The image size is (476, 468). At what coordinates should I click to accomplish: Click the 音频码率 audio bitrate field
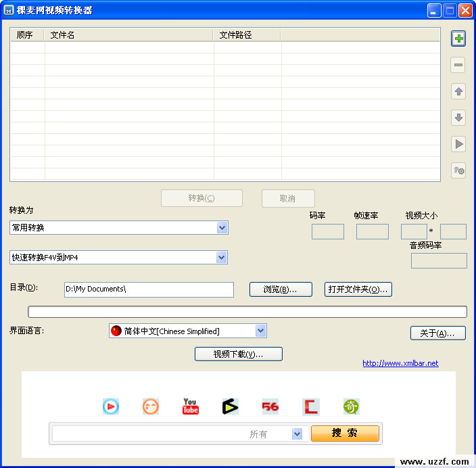click(x=439, y=261)
